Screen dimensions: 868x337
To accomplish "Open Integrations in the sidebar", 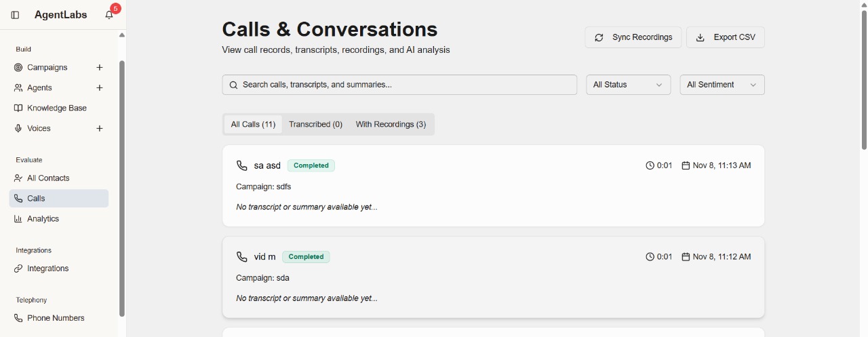I will coord(48,269).
